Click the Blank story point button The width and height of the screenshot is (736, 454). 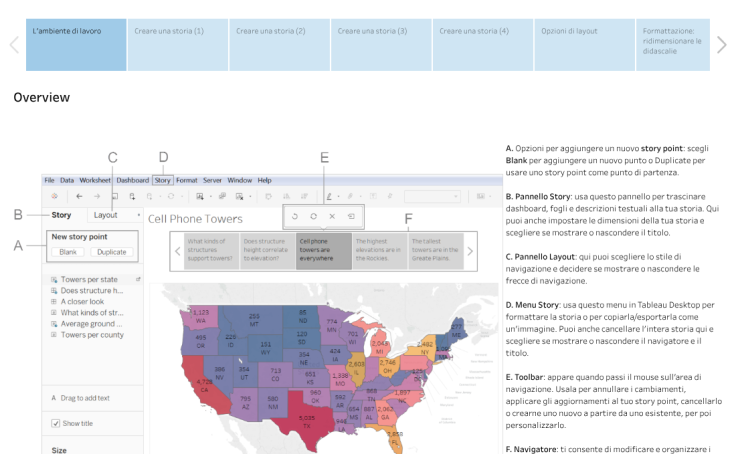pyautogui.click(x=68, y=252)
